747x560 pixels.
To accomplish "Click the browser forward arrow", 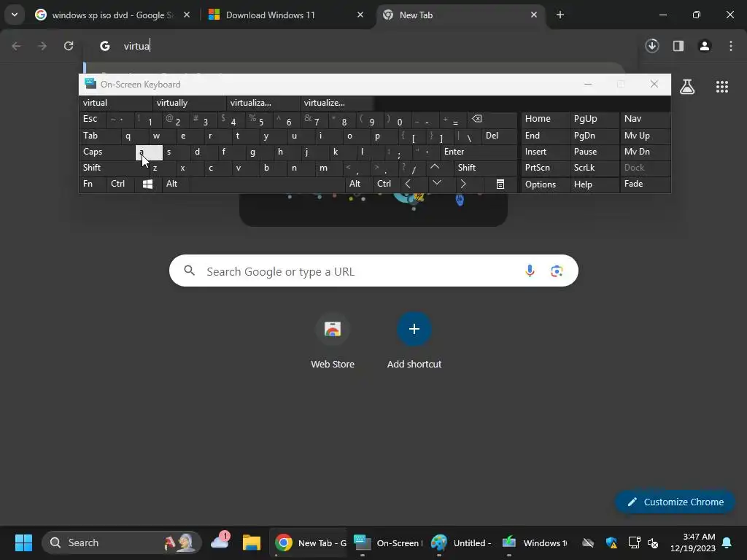I will [x=42, y=46].
